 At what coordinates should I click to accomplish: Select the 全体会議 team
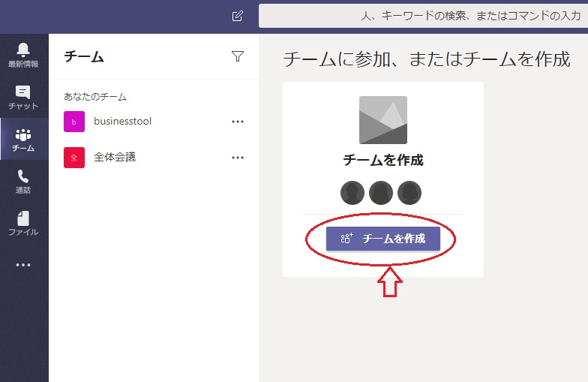pos(115,158)
